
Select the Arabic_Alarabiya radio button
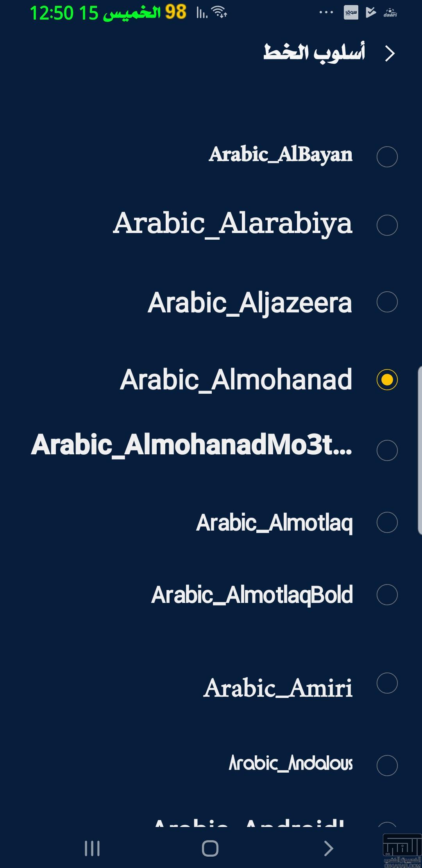click(x=387, y=225)
